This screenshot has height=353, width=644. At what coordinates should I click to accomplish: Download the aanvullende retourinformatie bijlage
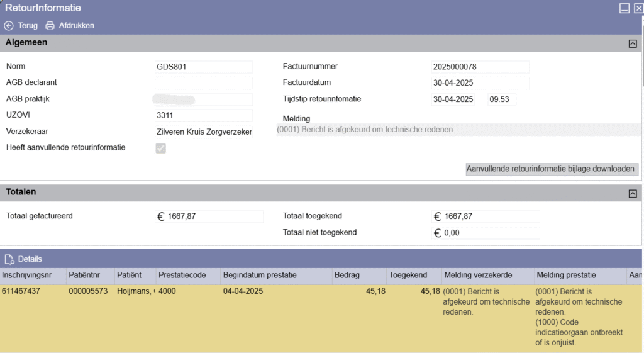[552, 169]
